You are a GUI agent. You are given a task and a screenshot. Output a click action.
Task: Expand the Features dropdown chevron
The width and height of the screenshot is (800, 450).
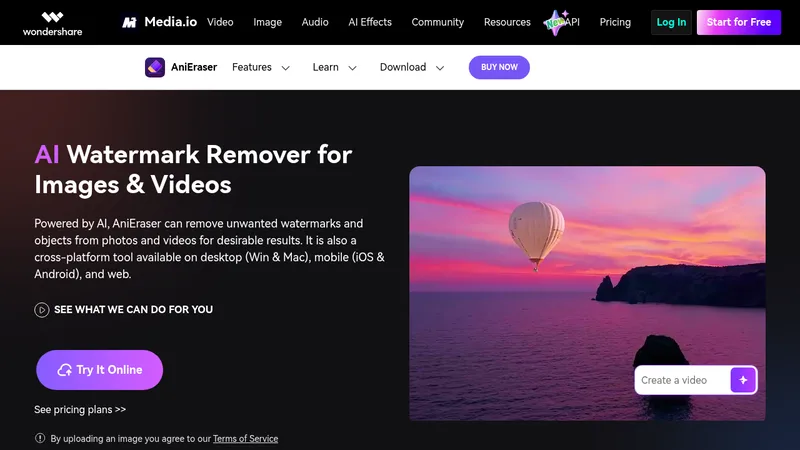point(286,68)
